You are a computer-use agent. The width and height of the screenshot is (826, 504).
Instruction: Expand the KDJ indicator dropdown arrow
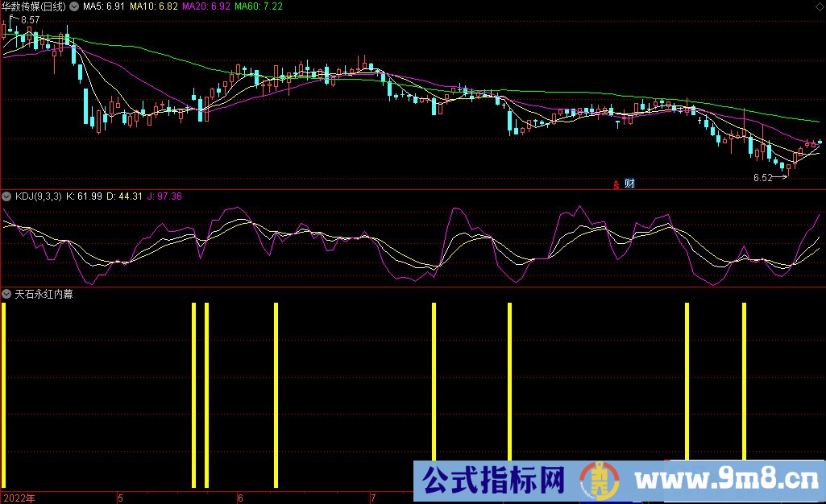click(x=6, y=196)
